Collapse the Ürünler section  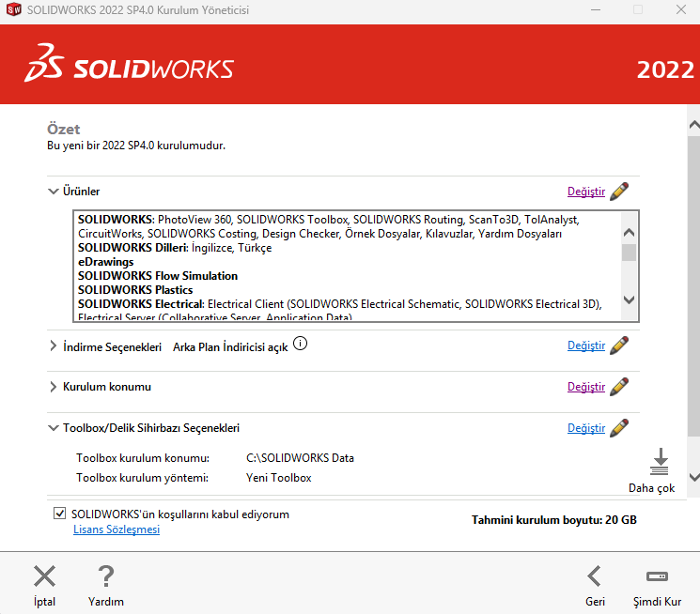pyautogui.click(x=54, y=192)
